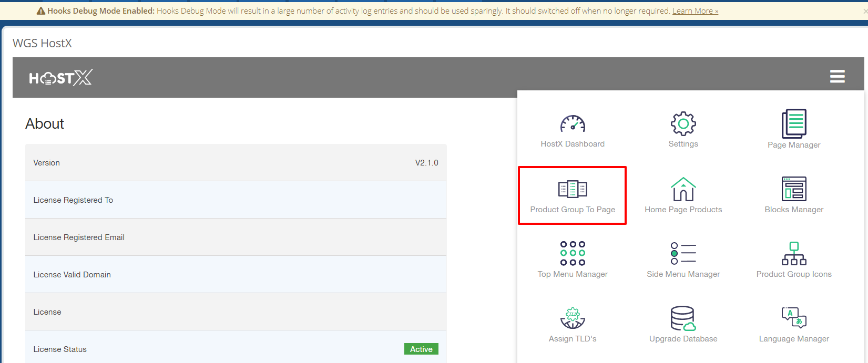This screenshot has width=868, height=363.
Task: Open the Top Menu Manager grid icon
Action: (x=573, y=253)
